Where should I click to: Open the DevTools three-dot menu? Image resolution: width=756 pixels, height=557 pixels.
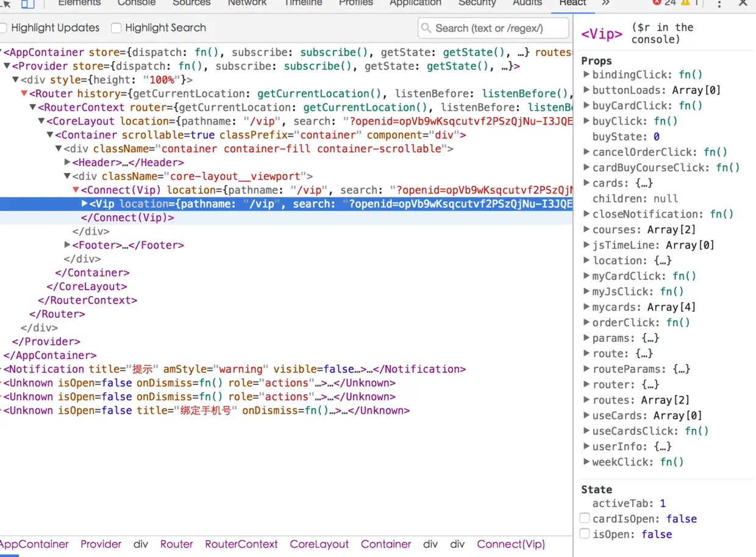click(x=719, y=4)
